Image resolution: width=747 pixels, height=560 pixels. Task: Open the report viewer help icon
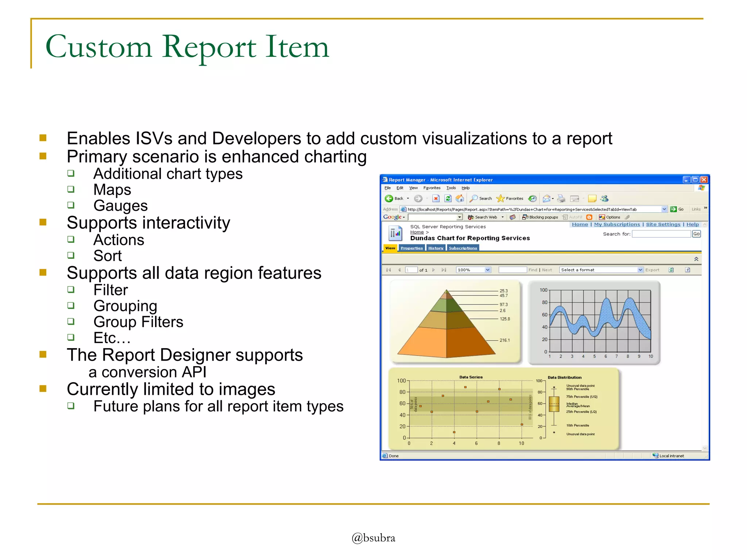click(x=688, y=270)
